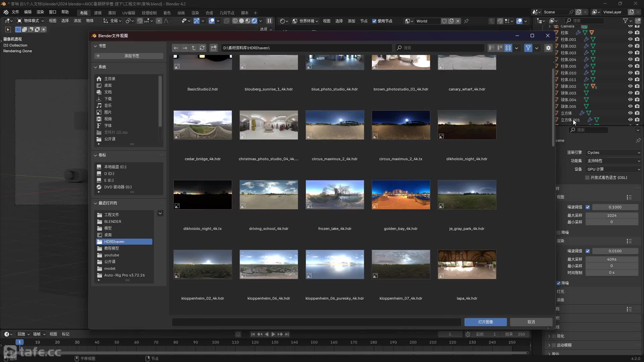Enable noise threshold checkbox for viewport
This screenshot has height=362, width=644.
587,207
